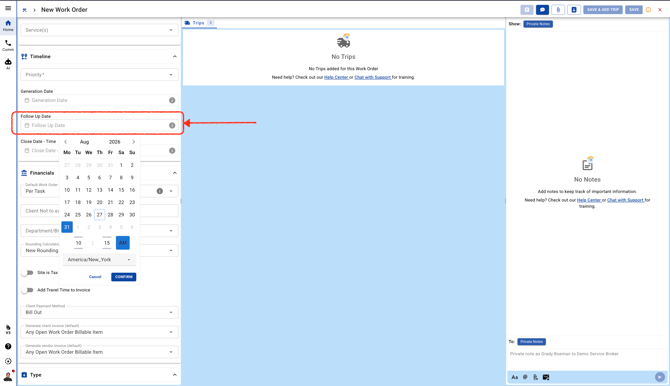Click the sidebar icon above help
This screenshot has width=670, height=386.
8,329
